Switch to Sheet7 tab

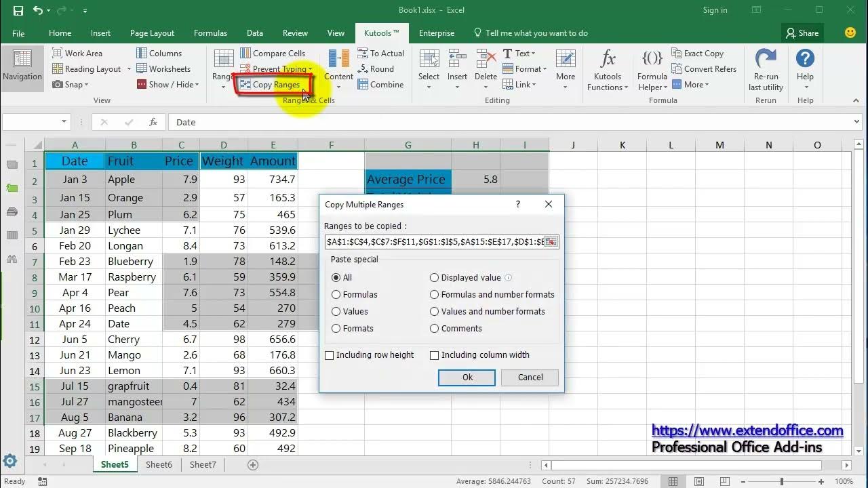coord(203,464)
